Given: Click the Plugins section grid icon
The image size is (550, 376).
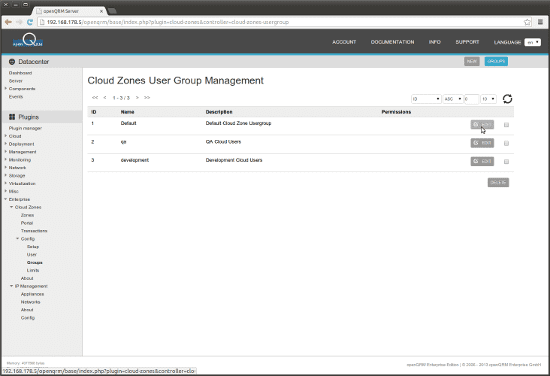Looking at the screenshot, I should [x=12, y=117].
